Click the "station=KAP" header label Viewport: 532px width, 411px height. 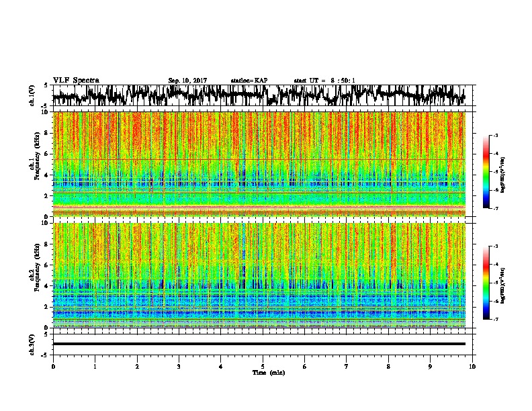coord(249,81)
